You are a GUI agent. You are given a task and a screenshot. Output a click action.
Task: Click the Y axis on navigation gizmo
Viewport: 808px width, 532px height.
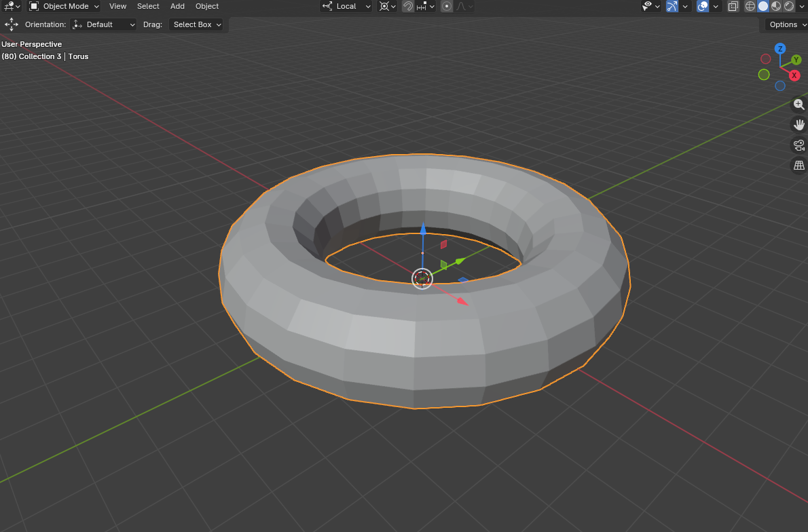pos(796,60)
